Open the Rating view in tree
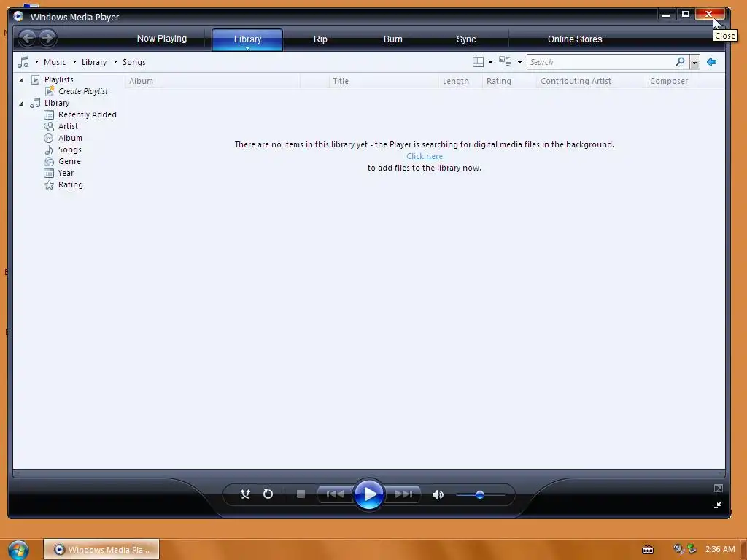The image size is (747, 560). pos(71,184)
